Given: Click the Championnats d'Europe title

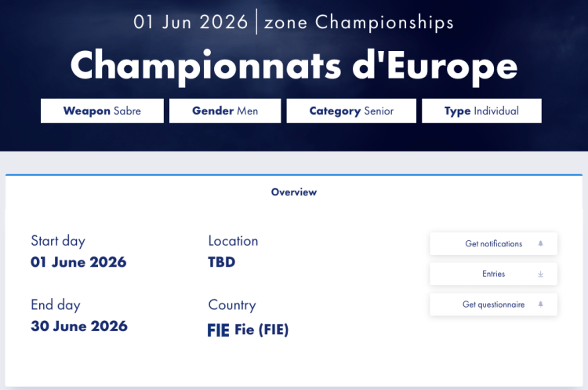Looking at the screenshot, I should pos(294,66).
